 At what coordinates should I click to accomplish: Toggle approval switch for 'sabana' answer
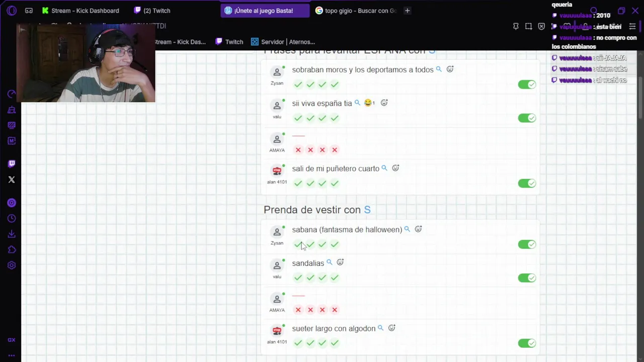(x=527, y=244)
